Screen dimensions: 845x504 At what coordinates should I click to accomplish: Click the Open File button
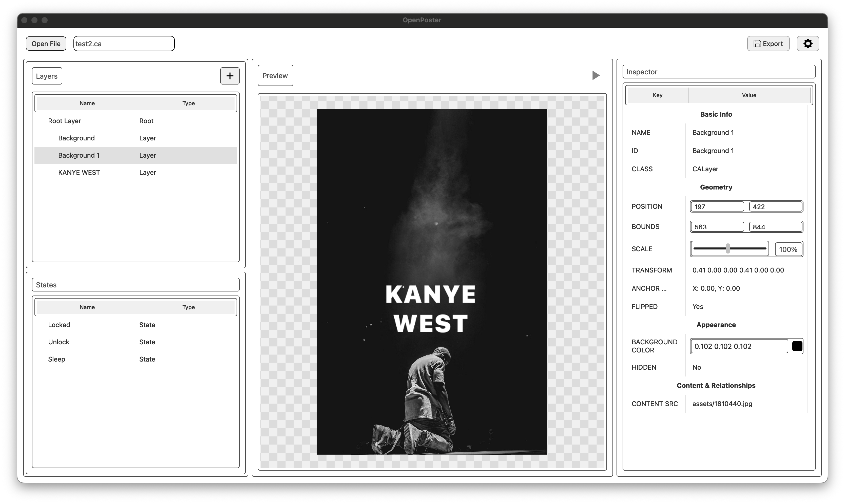coord(46,44)
